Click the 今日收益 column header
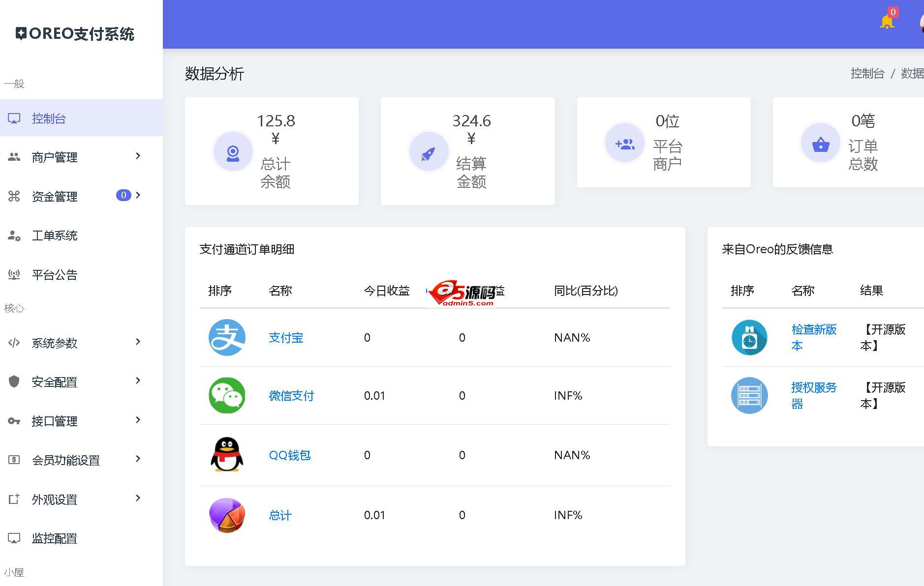This screenshot has height=586, width=924. [387, 291]
